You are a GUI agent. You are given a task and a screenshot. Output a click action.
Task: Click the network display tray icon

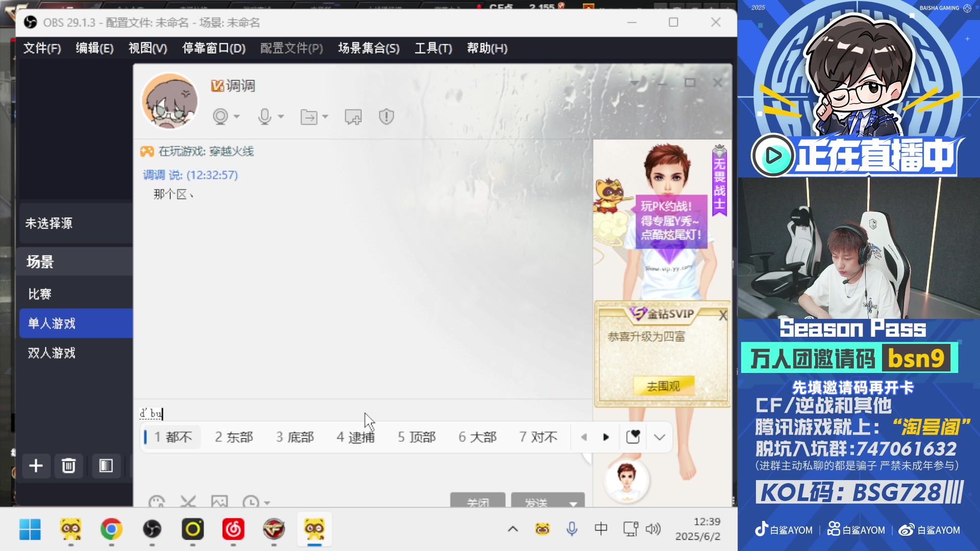pyautogui.click(x=631, y=529)
